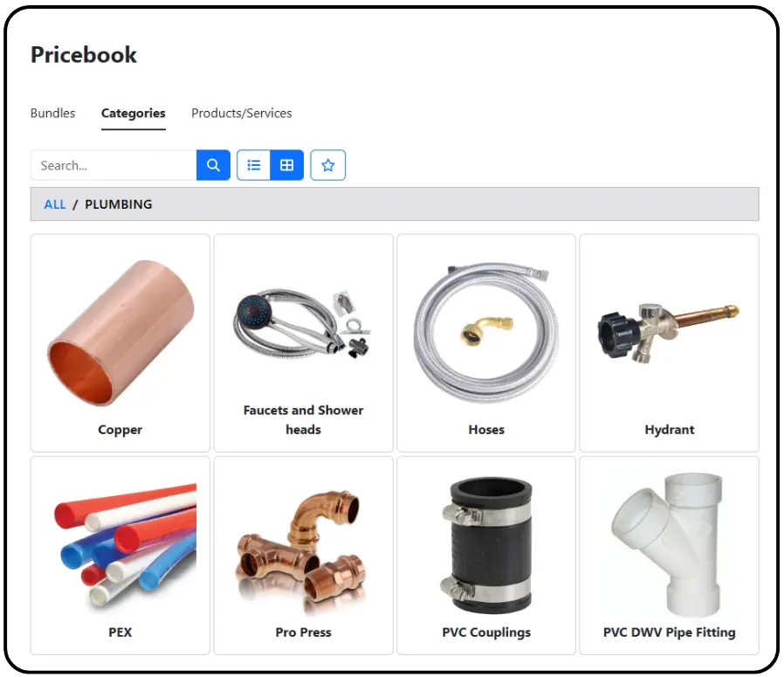Switch to list view icon
The height and width of the screenshot is (677, 784).
click(253, 165)
